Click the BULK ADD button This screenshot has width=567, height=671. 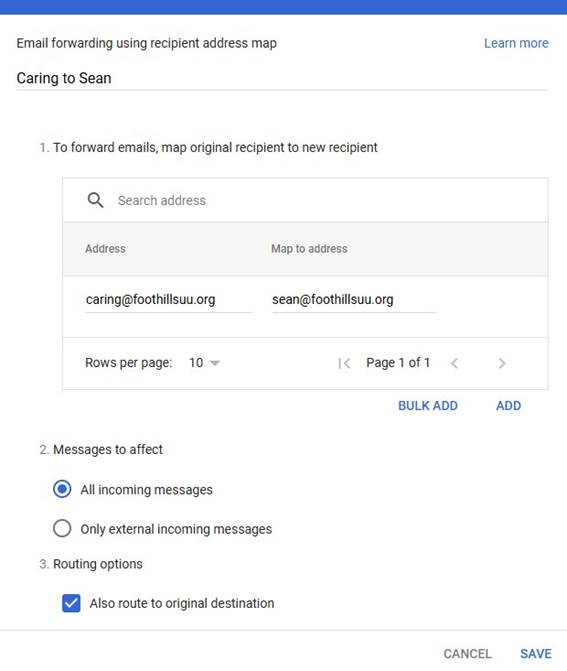pyautogui.click(x=428, y=406)
